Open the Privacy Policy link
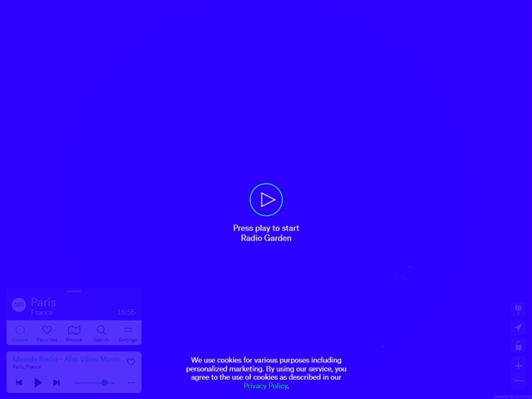The width and height of the screenshot is (532, 399). (x=266, y=386)
